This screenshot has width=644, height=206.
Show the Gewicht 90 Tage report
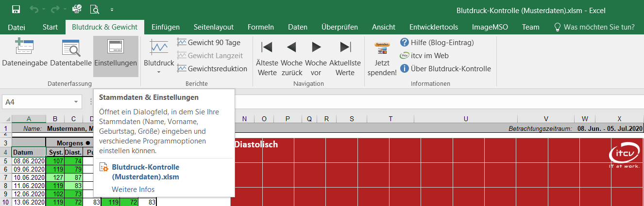[209, 42]
